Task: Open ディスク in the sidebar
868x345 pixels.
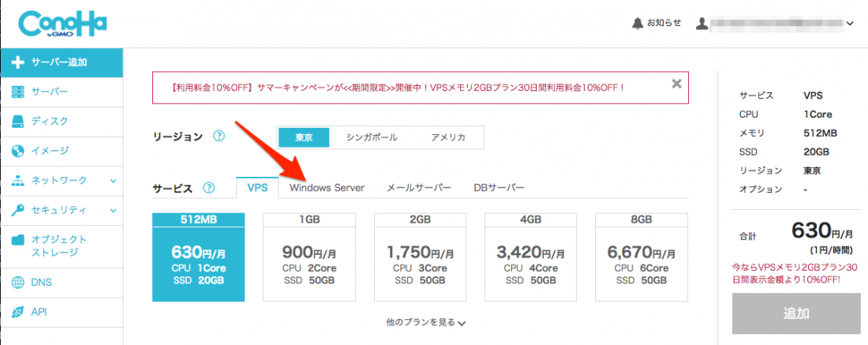Action: (x=62, y=122)
